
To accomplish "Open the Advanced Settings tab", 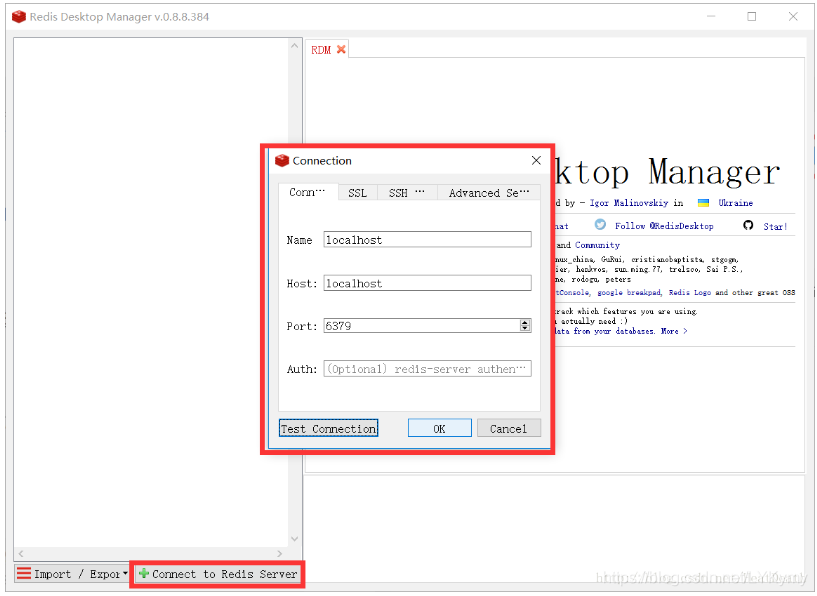I will click(x=489, y=193).
